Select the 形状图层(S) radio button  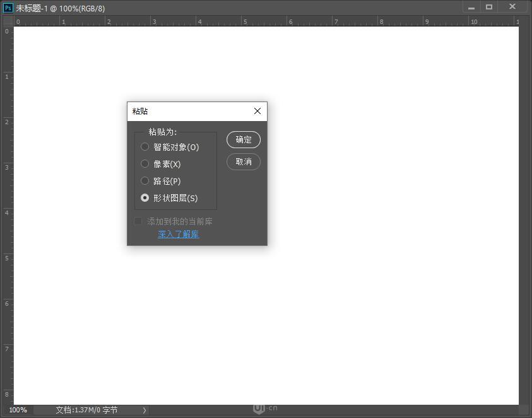145,197
